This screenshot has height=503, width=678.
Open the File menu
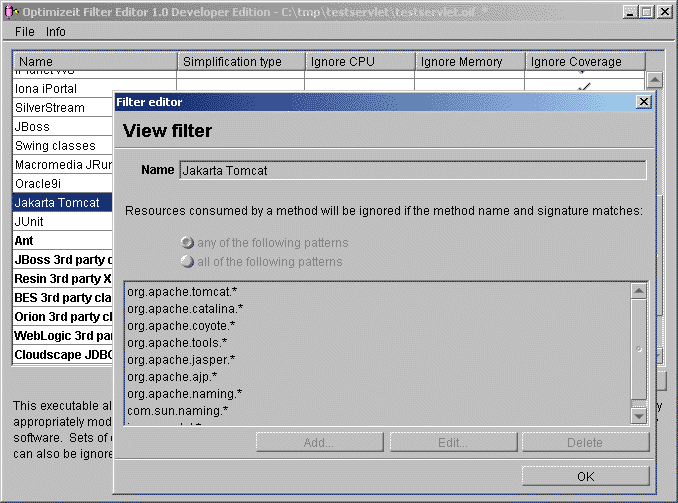[24, 32]
